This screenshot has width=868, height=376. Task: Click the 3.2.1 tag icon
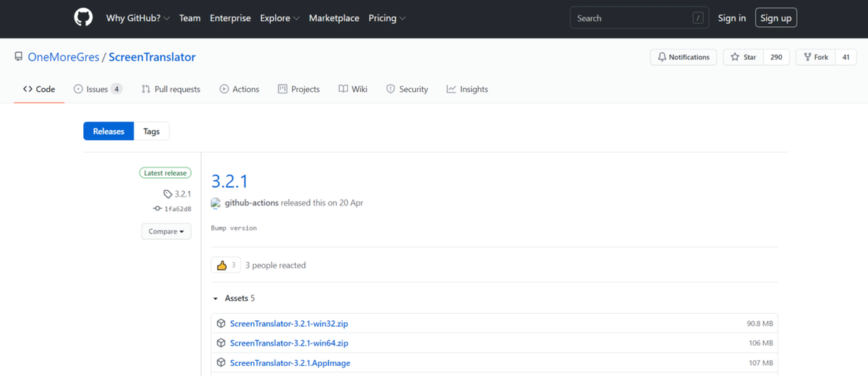tap(168, 194)
